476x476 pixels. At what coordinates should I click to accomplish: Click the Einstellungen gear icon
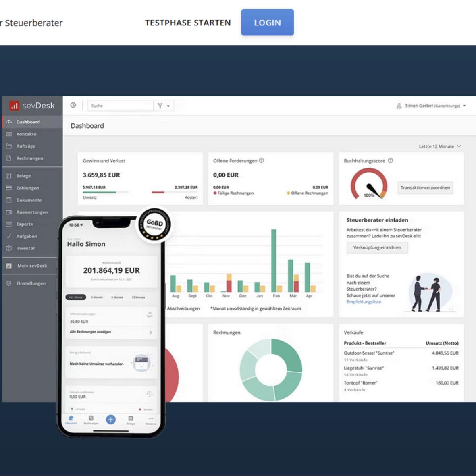(x=9, y=283)
